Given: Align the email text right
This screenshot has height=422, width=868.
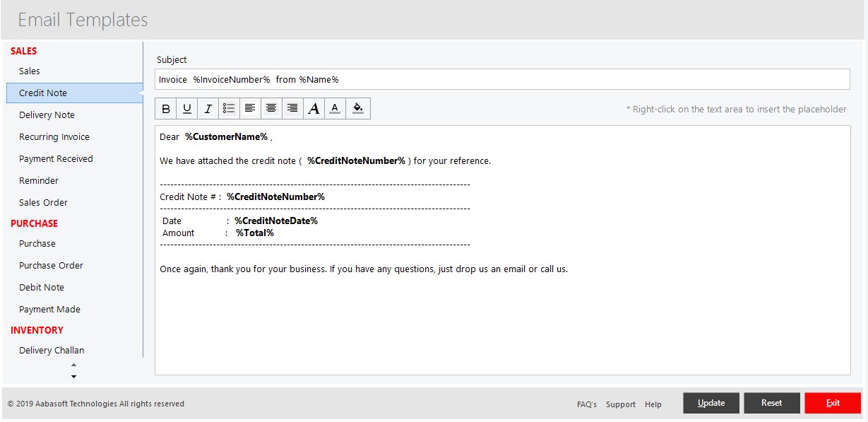Looking at the screenshot, I should coord(292,108).
